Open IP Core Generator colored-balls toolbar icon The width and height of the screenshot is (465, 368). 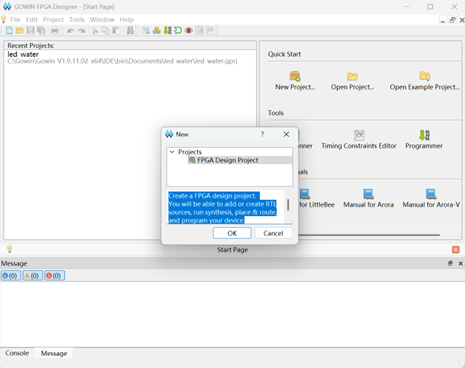(157, 31)
